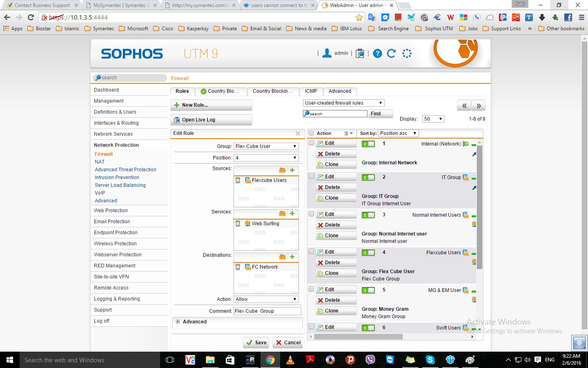The width and height of the screenshot is (588, 368).
Task: Reload the page in Chrome
Action: pos(31,17)
